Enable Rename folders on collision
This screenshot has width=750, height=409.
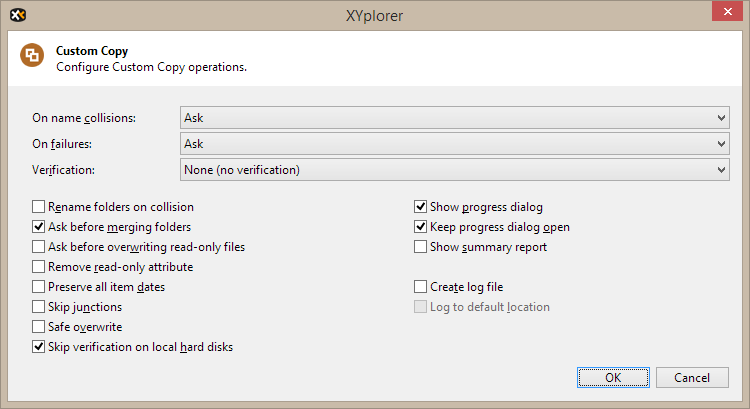(x=39, y=207)
